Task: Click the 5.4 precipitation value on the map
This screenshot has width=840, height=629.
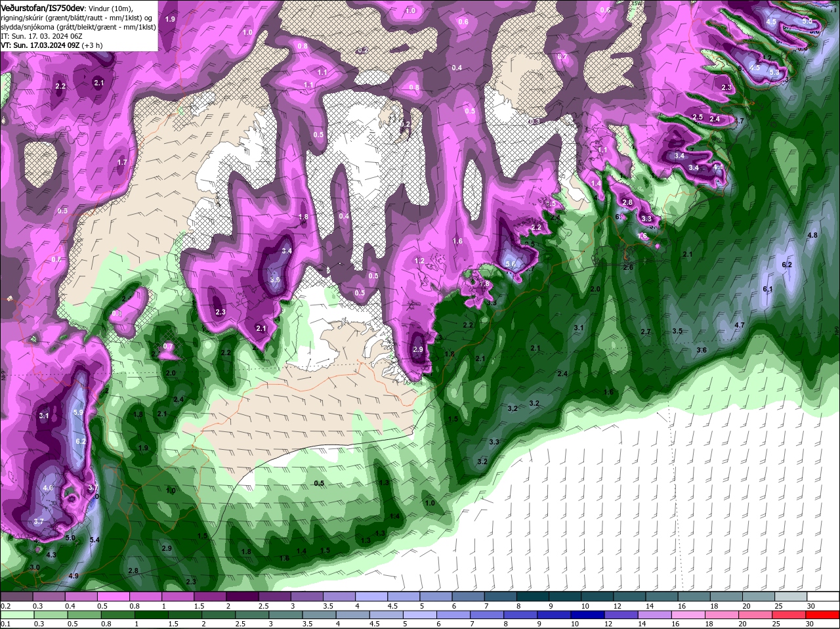Action: (x=94, y=540)
